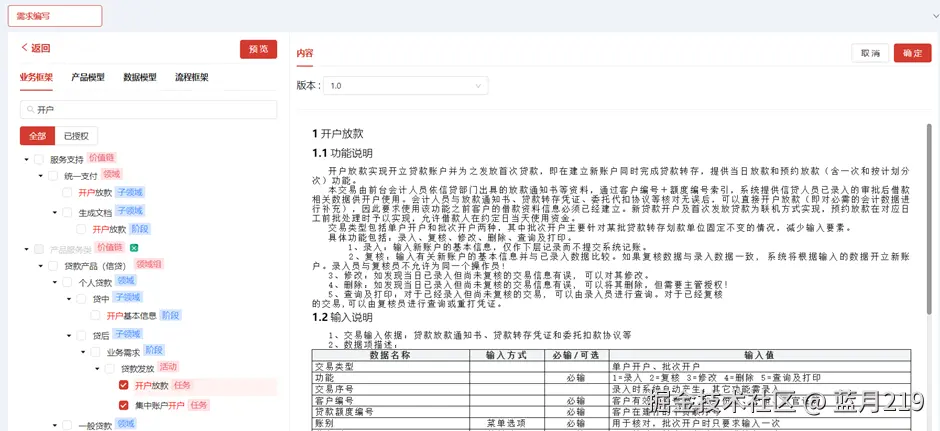Uncheck the 开户放款 任务 checkbox
Viewport: 940px width, 431px height.
[123, 385]
